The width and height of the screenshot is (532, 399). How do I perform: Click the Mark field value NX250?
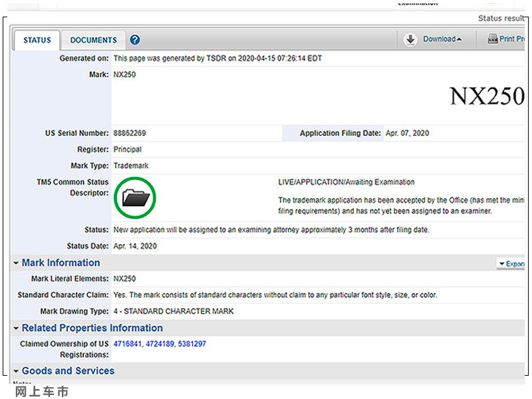(124, 74)
